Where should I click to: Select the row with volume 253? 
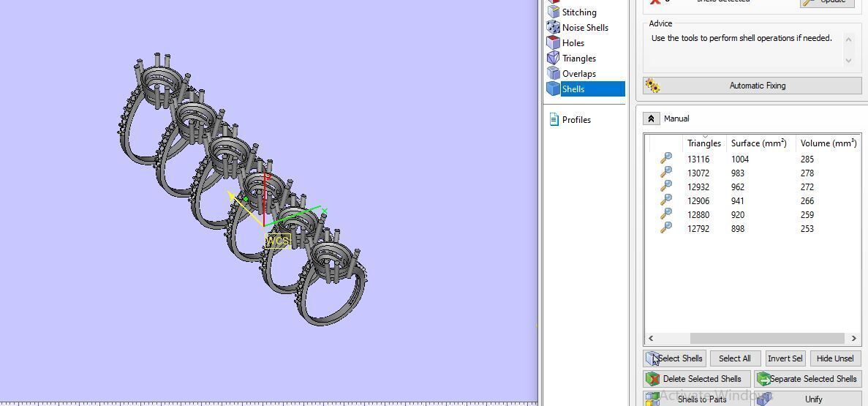tap(752, 228)
